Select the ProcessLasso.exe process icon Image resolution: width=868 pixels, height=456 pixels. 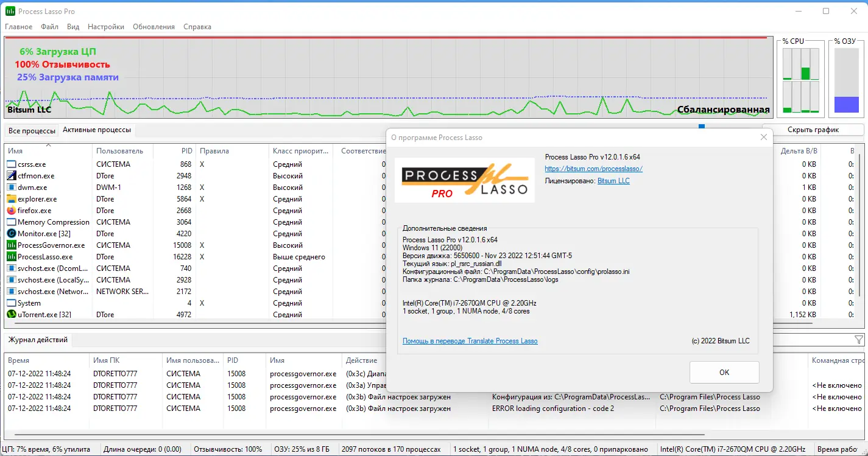(x=11, y=256)
